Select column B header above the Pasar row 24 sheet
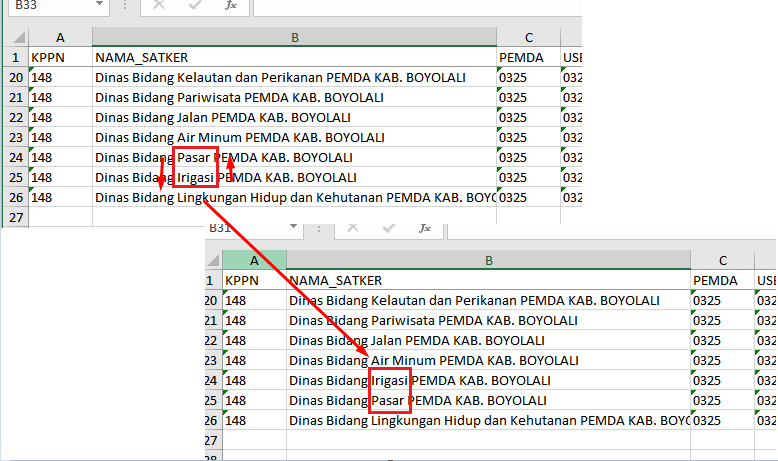Image resolution: width=778 pixels, height=461 pixels. 294,37
